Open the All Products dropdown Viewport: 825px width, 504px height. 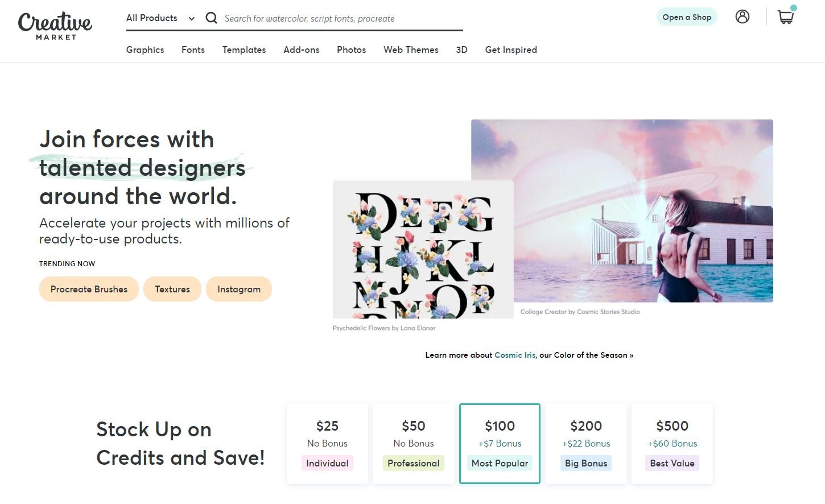pos(152,18)
